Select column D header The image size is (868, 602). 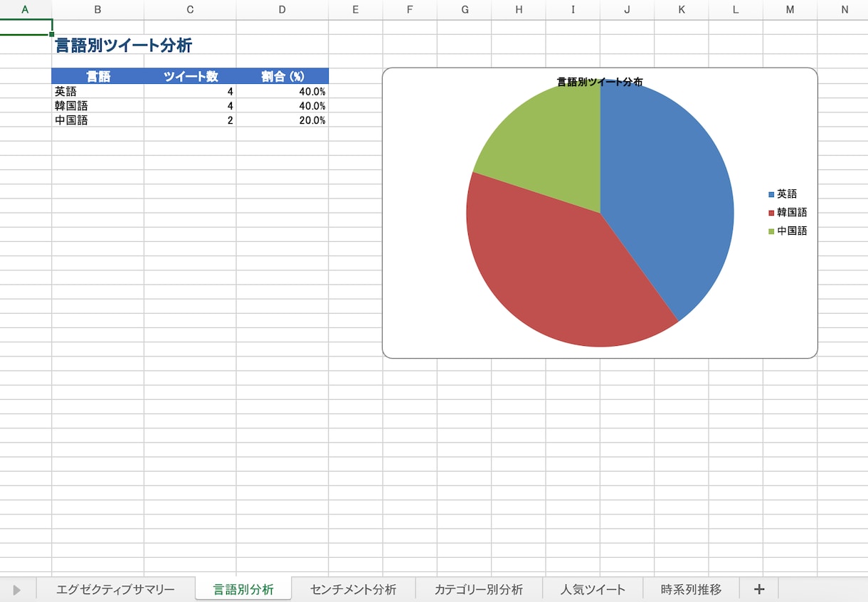282,9
